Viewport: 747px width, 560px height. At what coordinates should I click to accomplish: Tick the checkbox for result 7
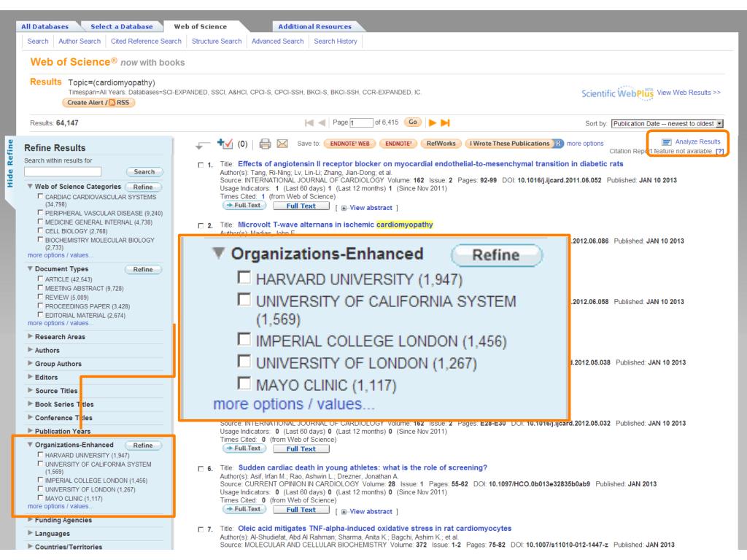[x=201, y=529]
